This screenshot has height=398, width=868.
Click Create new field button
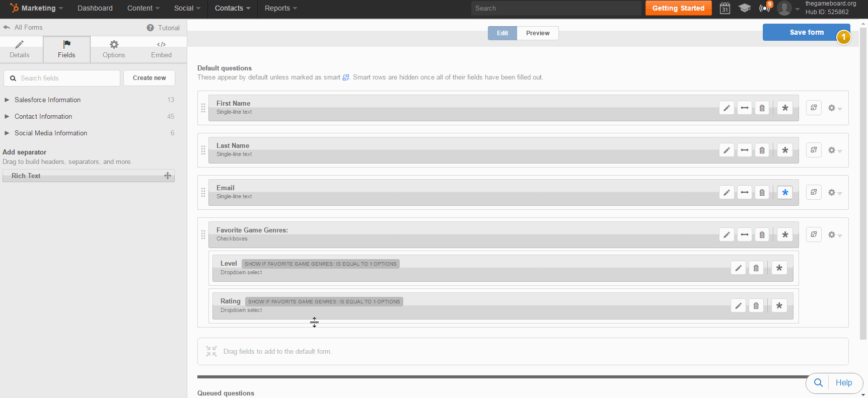[150, 78]
